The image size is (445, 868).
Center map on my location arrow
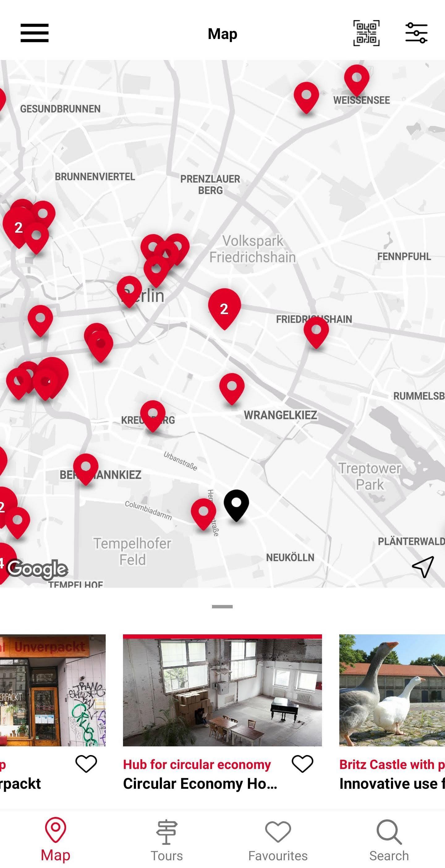click(x=423, y=567)
